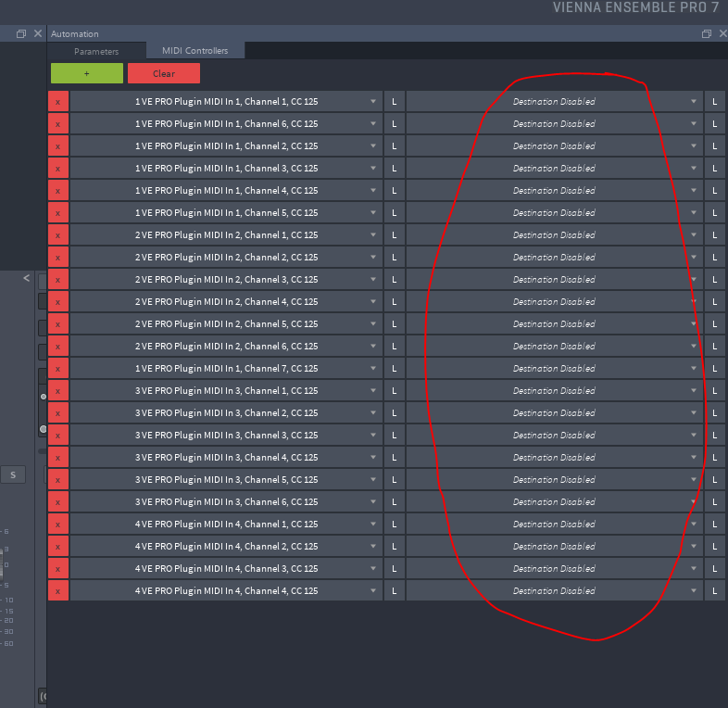The width and height of the screenshot is (728, 708).
Task: Click the S solo button on the left channel strip
Action: 13,475
